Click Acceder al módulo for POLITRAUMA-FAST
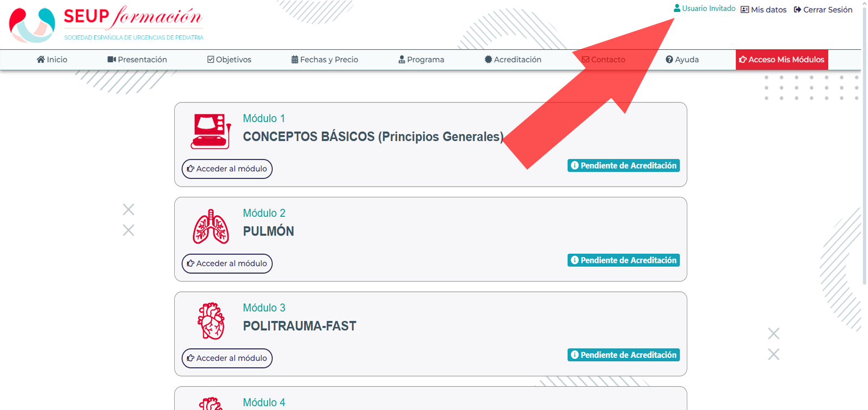This screenshot has width=868, height=410. [x=227, y=358]
